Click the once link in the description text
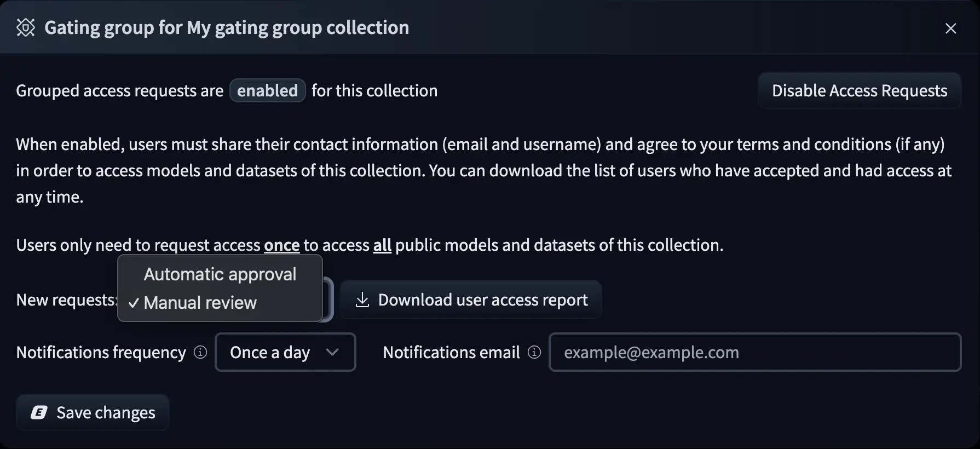 (281, 245)
